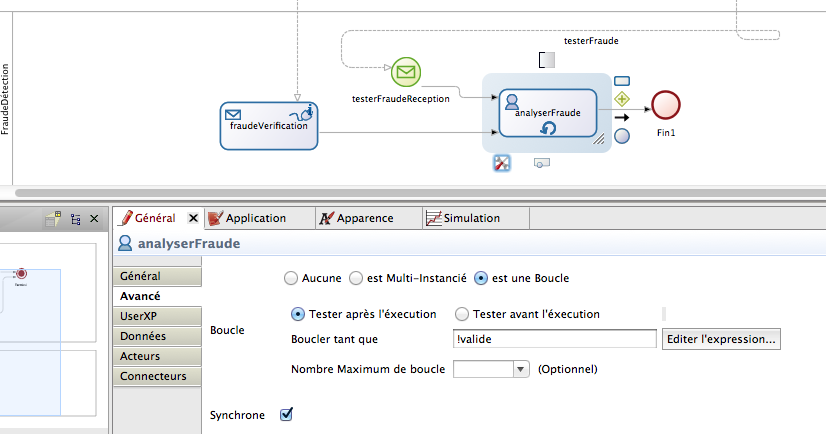The width and height of the screenshot is (826, 434).
Task: Select Tester avant l'exécution
Action: click(463, 314)
